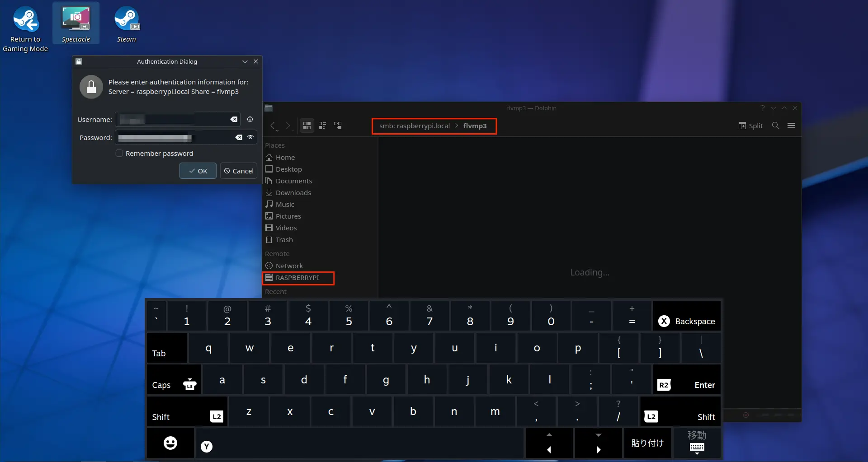Screen dimensions: 868x462
Task: Click the Split view button in Dolphin
Action: point(750,126)
